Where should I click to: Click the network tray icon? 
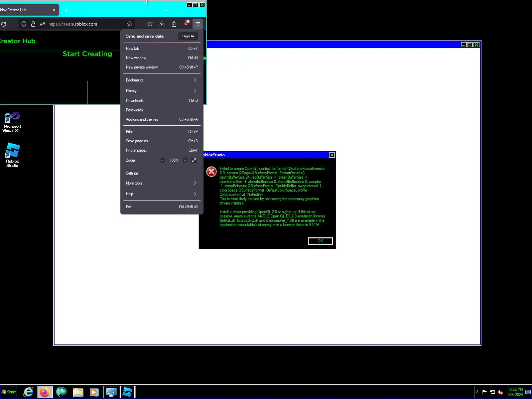pyautogui.click(x=492, y=392)
